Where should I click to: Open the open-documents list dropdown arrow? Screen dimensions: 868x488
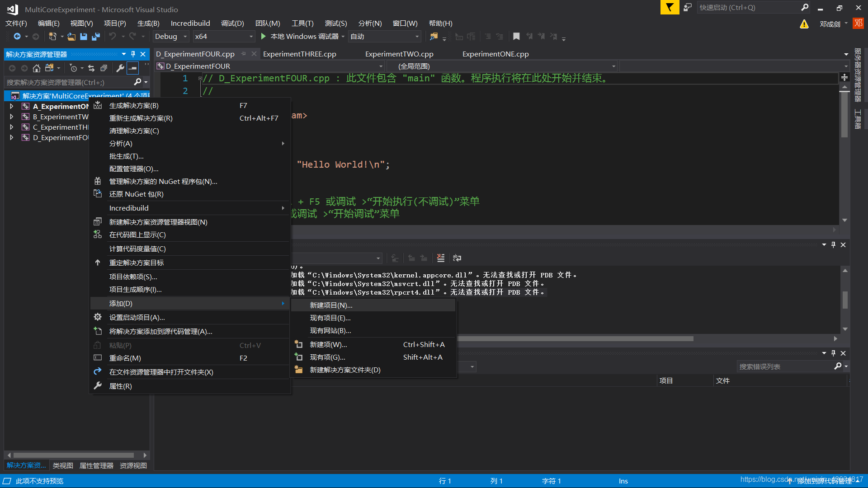846,54
